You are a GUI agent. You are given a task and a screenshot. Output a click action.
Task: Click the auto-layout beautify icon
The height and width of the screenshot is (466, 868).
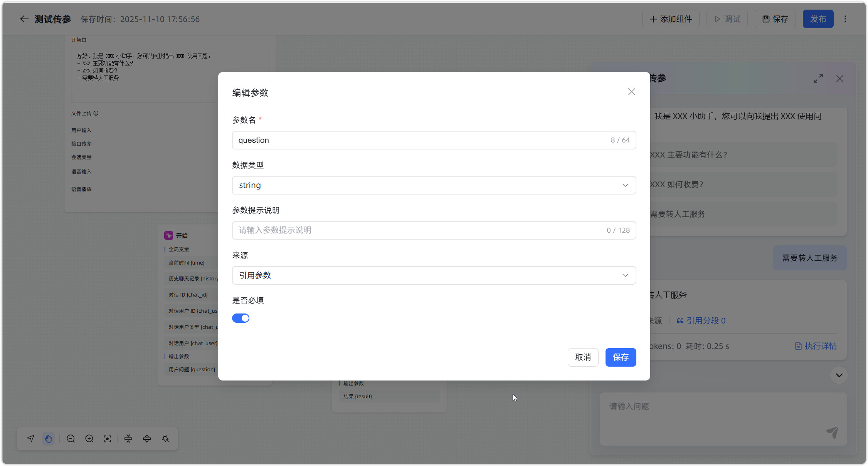[165, 439]
